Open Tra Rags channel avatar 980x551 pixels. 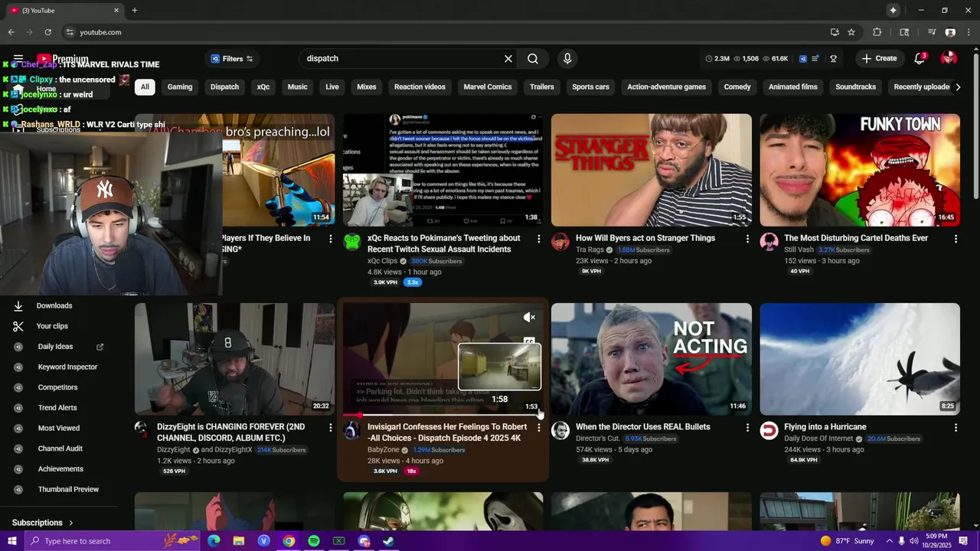[560, 242]
